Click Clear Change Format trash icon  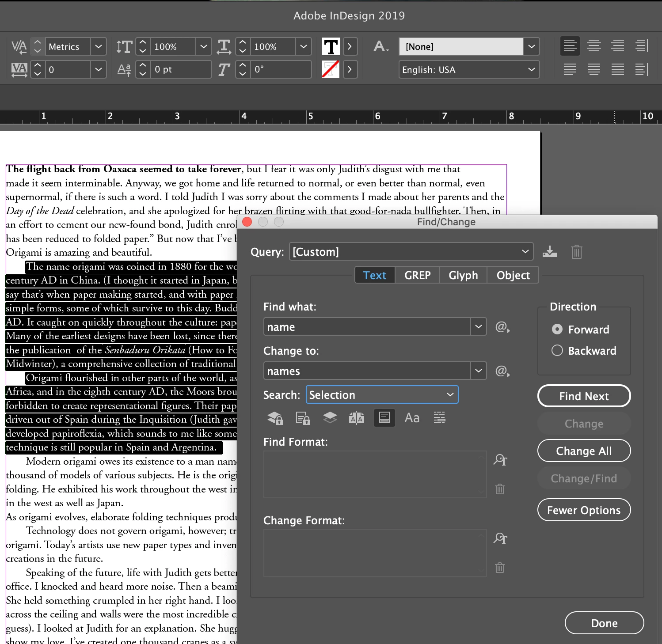pos(500,568)
